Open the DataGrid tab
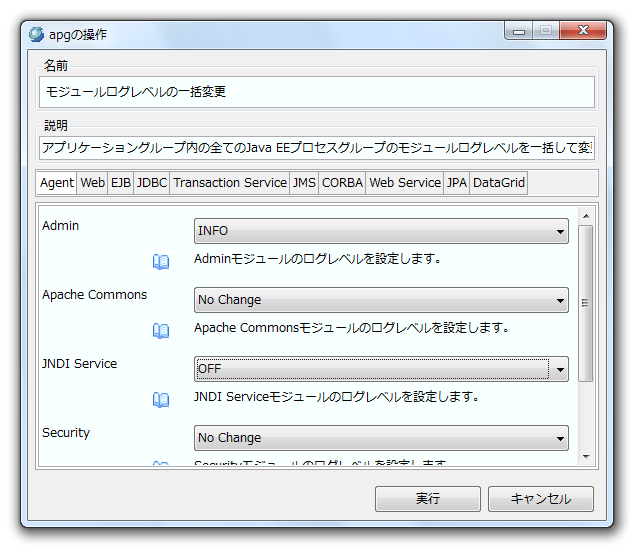The image size is (634, 548). click(498, 183)
